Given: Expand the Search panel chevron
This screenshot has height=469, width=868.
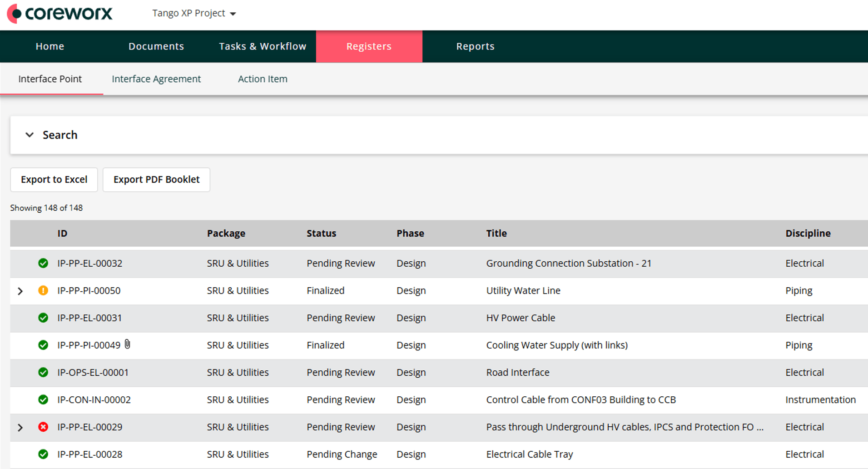Looking at the screenshot, I should click(x=30, y=135).
